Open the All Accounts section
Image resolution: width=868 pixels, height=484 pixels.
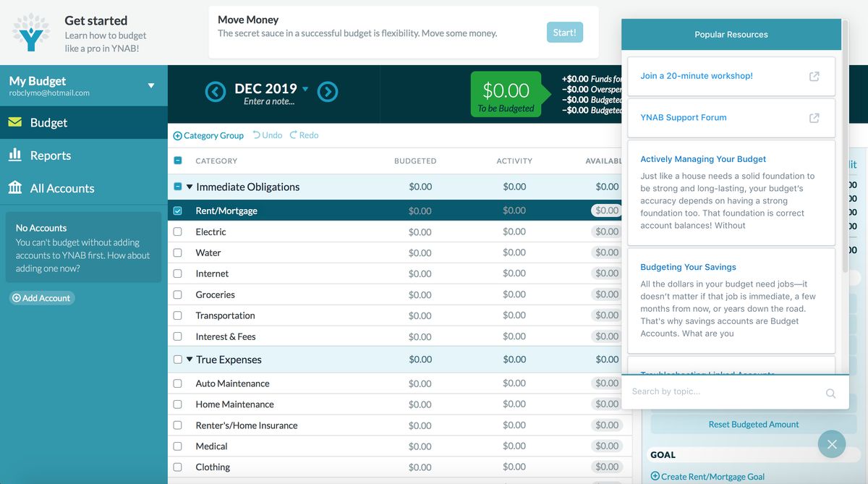(59, 187)
